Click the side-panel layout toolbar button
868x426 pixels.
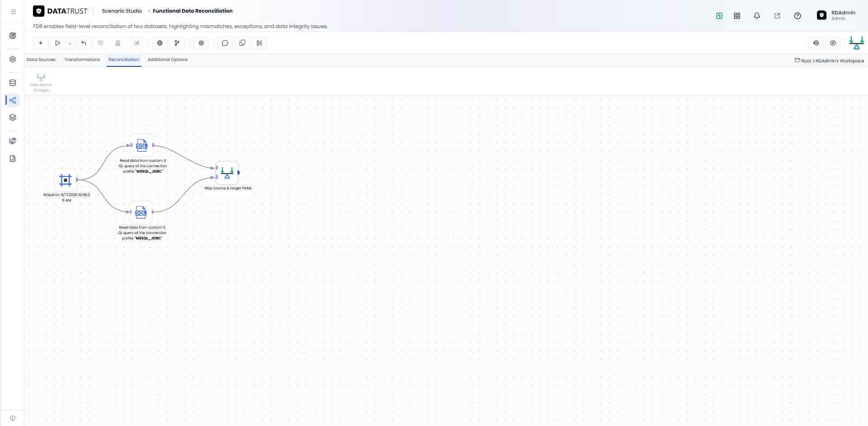(259, 43)
